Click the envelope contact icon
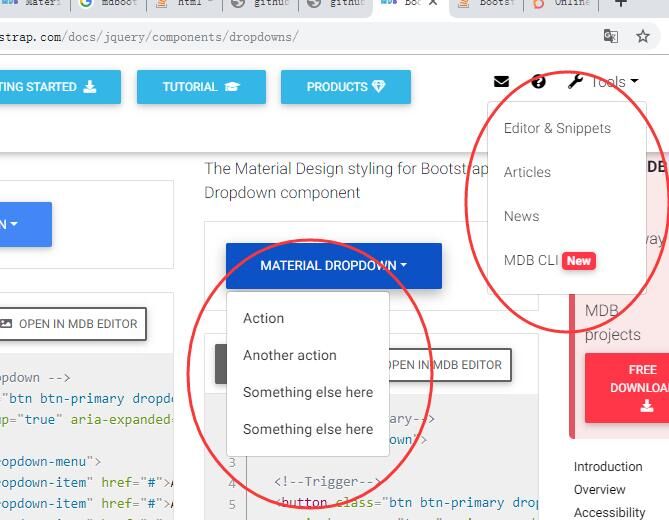Viewport: 669px width, 520px height. pyautogui.click(x=501, y=81)
